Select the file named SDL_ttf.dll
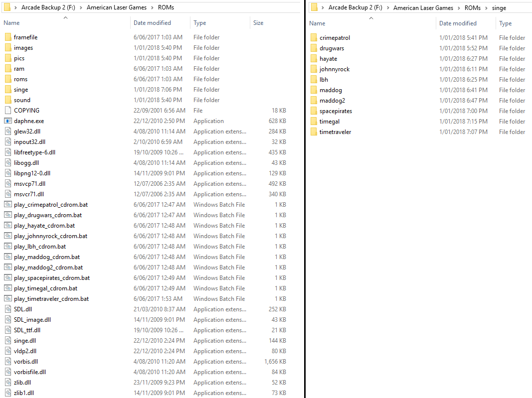Image resolution: width=532 pixels, height=398 pixels. 27,330
